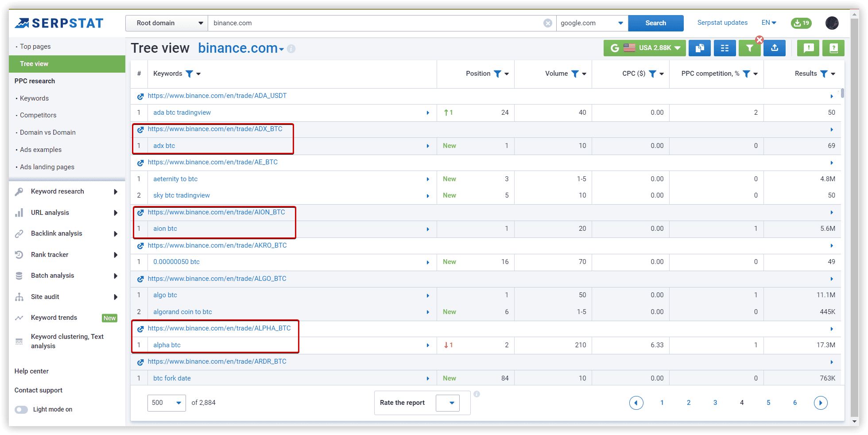This screenshot has height=435, width=868.
Task: Click the info icon next to binance.com title
Action: (291, 49)
